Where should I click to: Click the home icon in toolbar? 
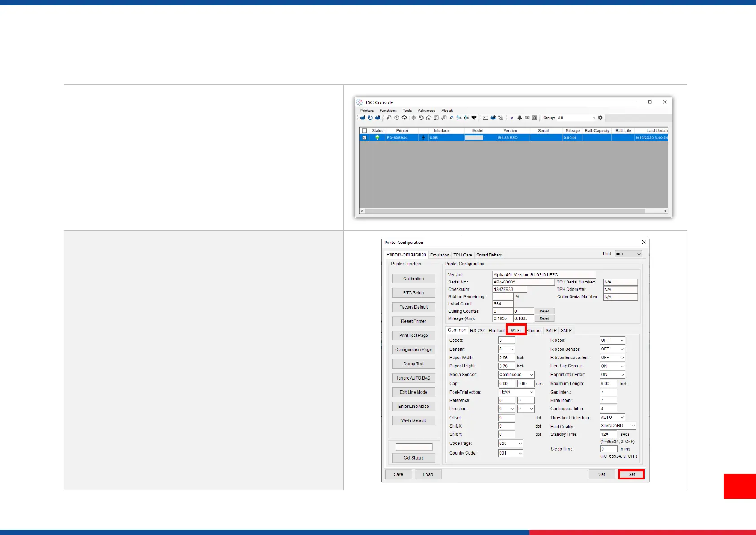(x=429, y=118)
